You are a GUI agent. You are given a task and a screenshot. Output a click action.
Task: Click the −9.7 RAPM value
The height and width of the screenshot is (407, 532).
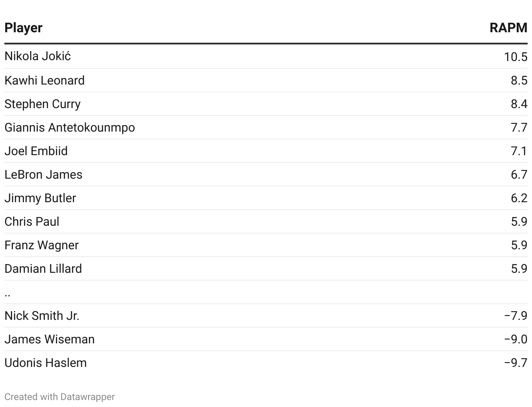[516, 363]
